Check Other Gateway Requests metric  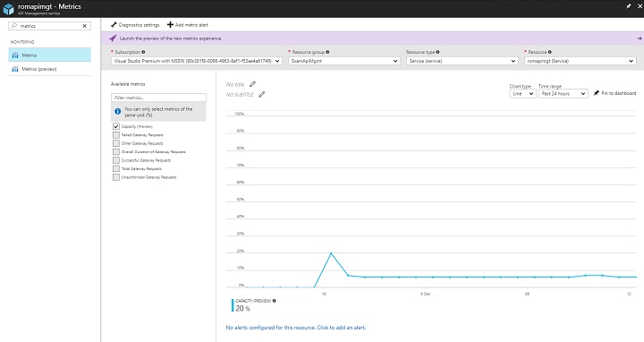(x=116, y=143)
